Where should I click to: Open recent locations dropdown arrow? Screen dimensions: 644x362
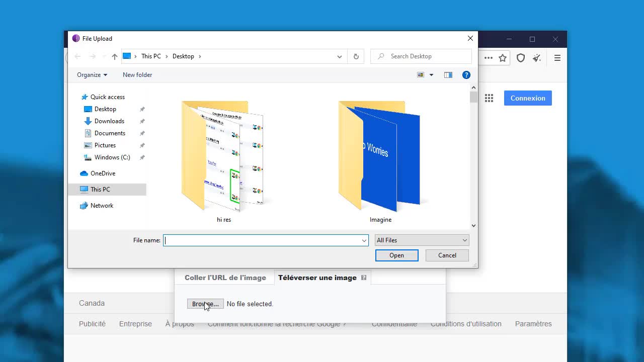coord(104,56)
